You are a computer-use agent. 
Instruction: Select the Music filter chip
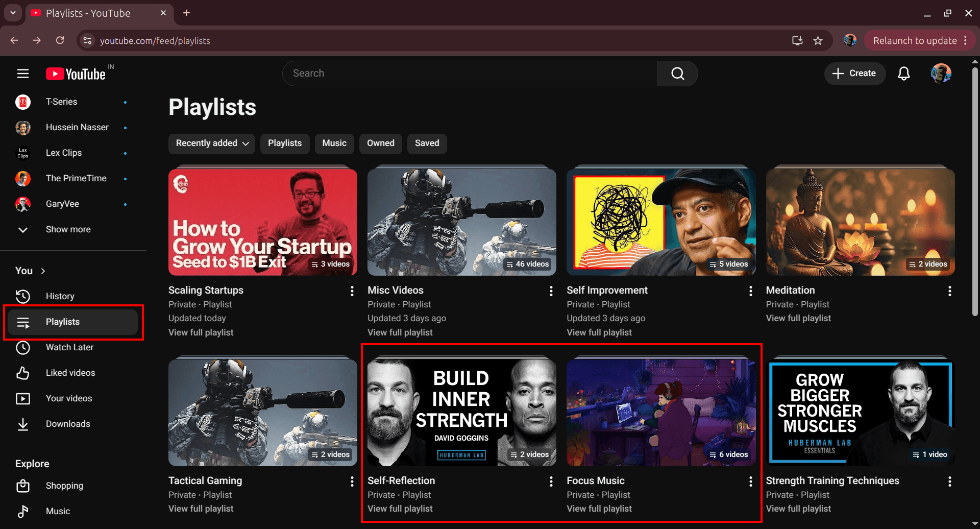(x=334, y=143)
